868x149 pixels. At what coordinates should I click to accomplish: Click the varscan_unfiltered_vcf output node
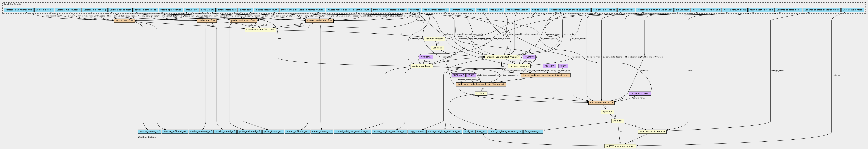coord(175,132)
